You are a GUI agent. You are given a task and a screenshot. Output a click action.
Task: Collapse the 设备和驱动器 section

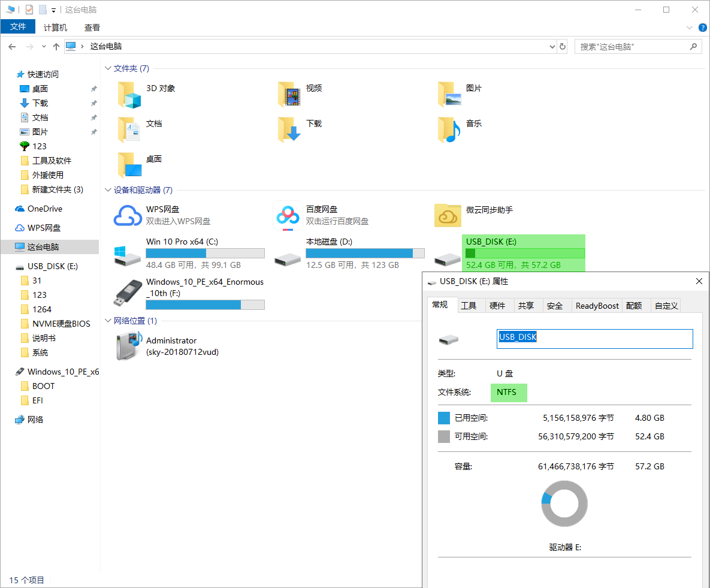pos(107,189)
